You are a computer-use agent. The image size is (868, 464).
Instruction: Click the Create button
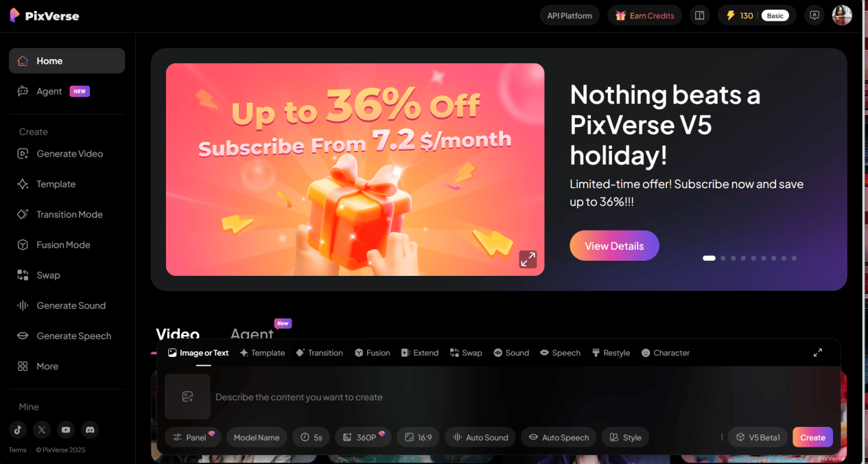(812, 437)
